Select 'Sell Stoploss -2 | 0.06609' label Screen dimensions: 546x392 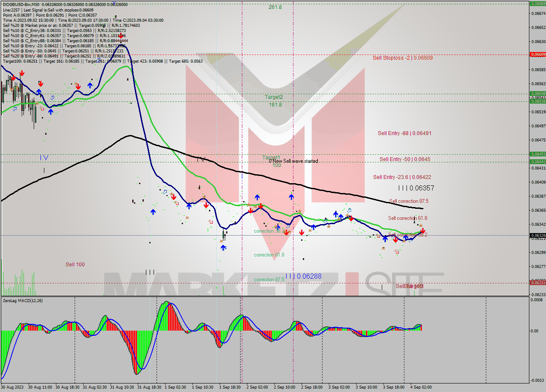coord(403,58)
